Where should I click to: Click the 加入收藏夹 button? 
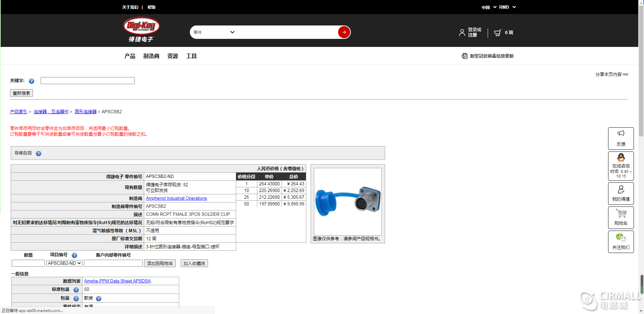[194, 263]
